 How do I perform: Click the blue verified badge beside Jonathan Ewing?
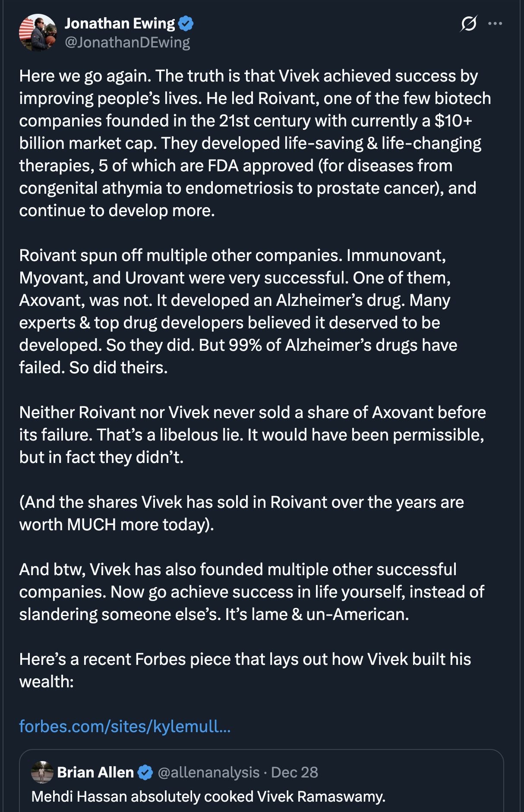pos(186,23)
